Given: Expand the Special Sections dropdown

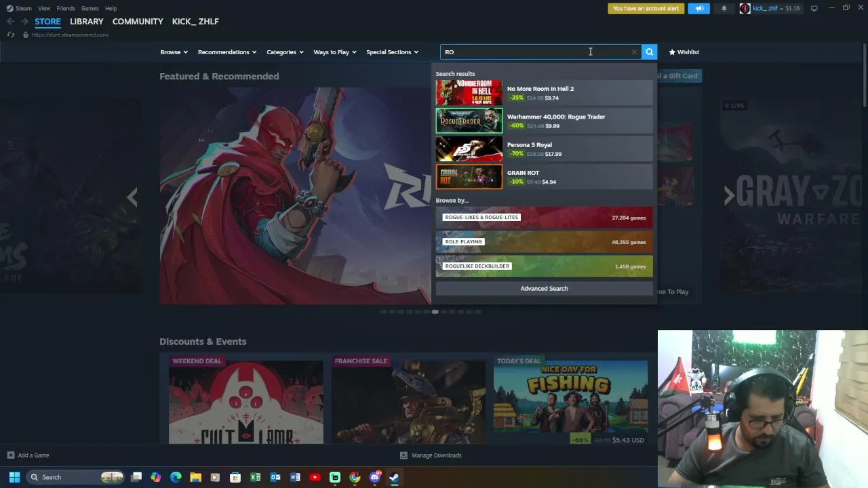Looking at the screenshot, I should click(x=393, y=52).
